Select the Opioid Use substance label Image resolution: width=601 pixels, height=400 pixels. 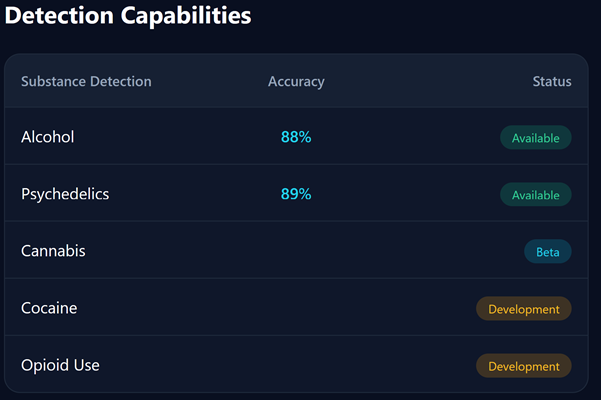point(60,365)
